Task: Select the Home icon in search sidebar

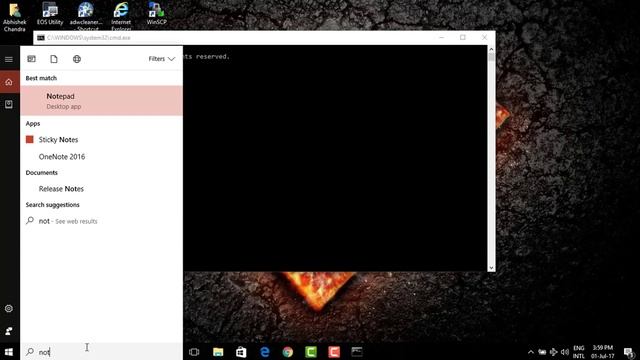Action: point(9,82)
